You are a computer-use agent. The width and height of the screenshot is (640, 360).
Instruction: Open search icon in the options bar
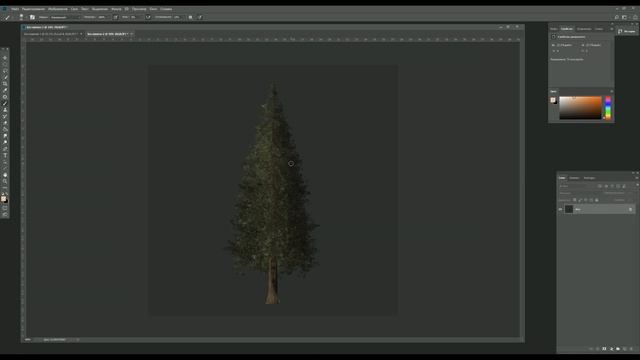(x=617, y=17)
